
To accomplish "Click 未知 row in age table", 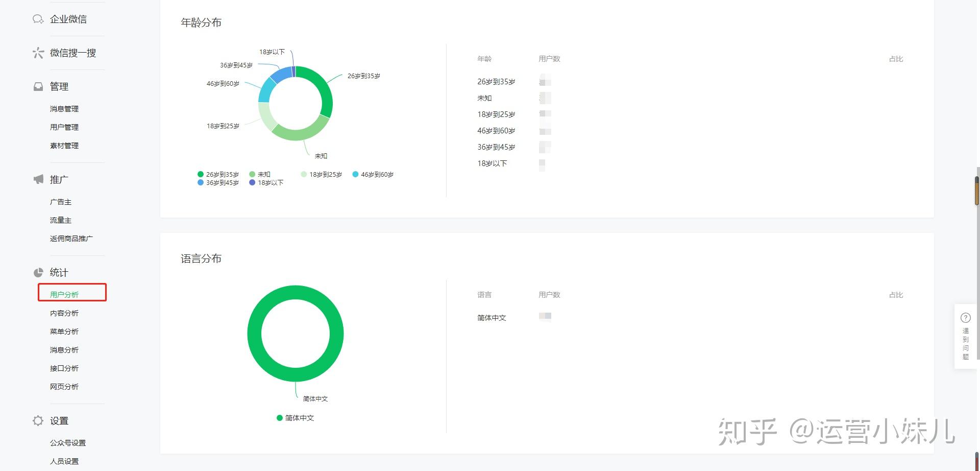I will [x=690, y=98].
